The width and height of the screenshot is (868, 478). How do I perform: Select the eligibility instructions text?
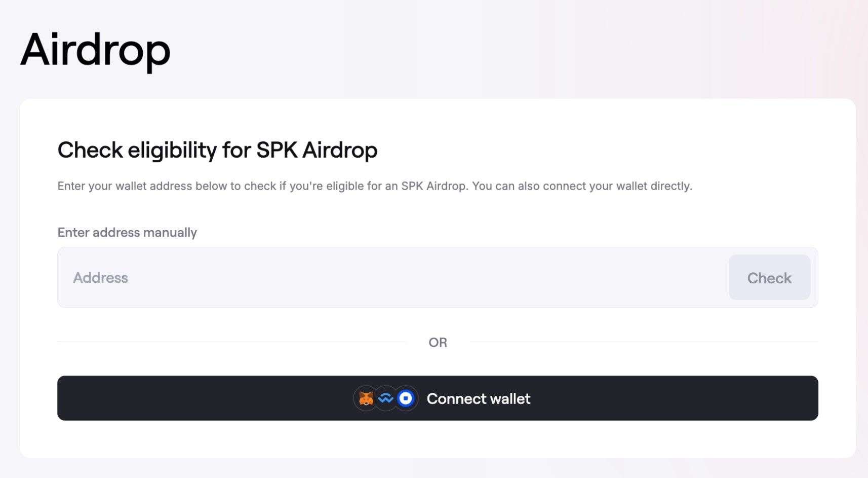click(x=375, y=186)
